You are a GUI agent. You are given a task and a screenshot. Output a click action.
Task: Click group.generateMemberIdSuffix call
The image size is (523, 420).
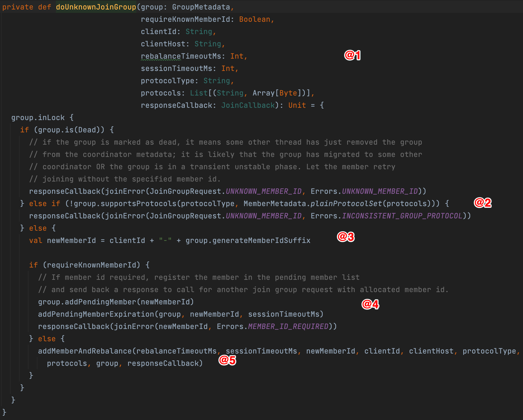248,240
